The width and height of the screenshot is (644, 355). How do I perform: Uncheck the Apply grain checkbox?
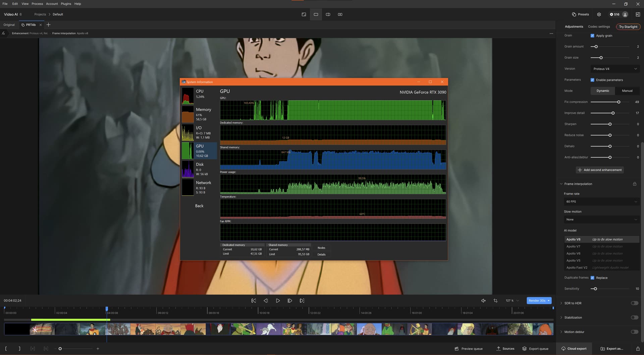[x=592, y=36]
